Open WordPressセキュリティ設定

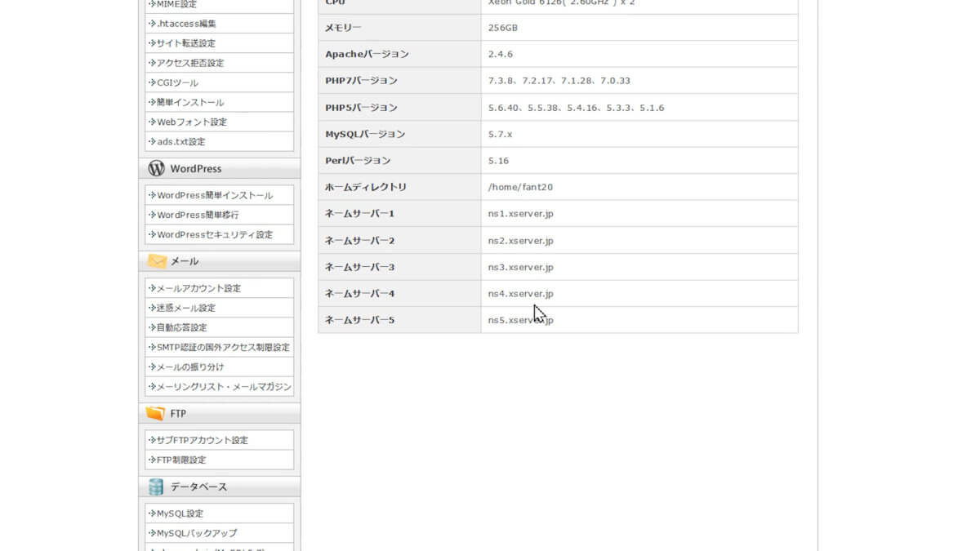[215, 234]
